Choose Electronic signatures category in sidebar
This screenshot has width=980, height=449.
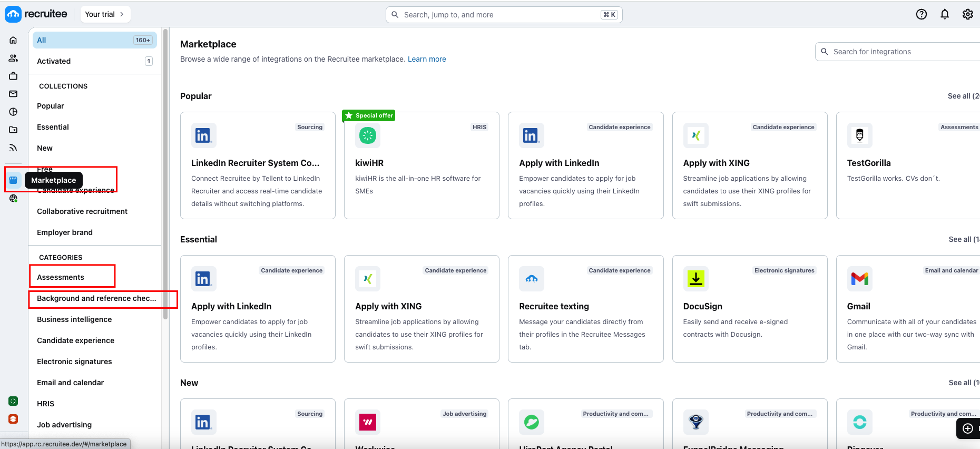tap(74, 362)
